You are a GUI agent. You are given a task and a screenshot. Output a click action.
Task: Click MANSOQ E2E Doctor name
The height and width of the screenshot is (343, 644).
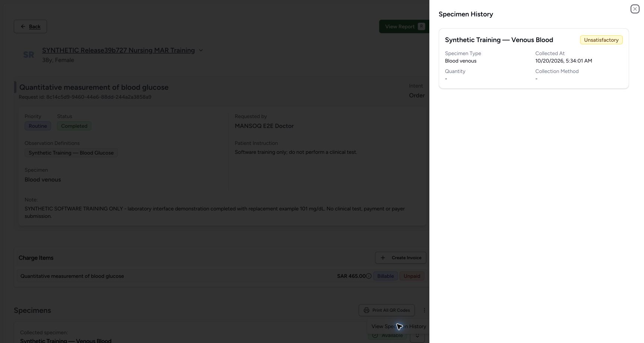pyautogui.click(x=264, y=126)
